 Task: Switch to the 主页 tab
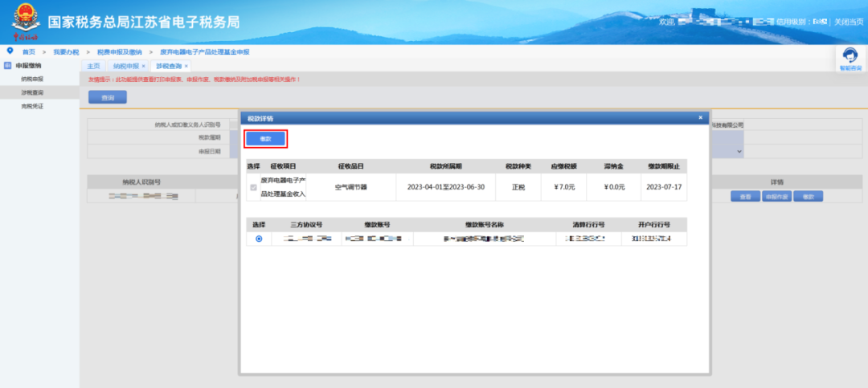pyautogui.click(x=93, y=66)
